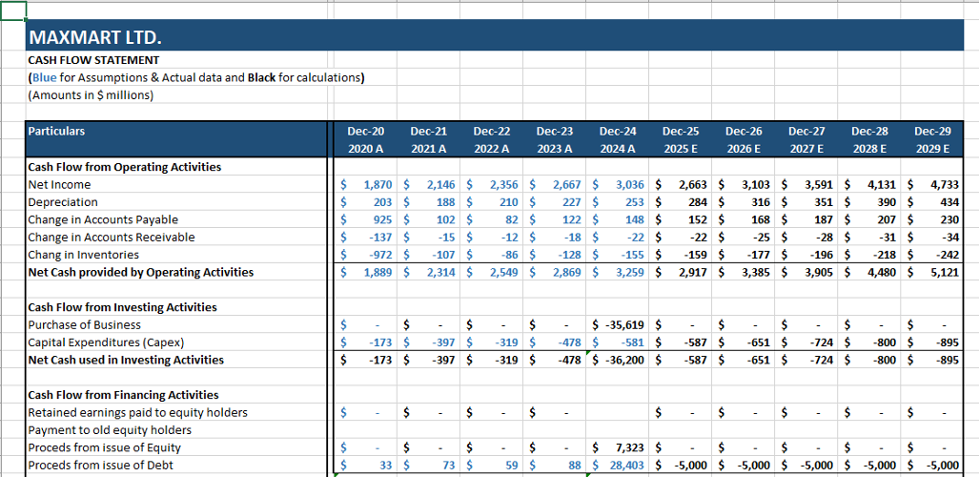This screenshot has width=980, height=477.
Task: Click the 2029 E forecast label
Action: (x=932, y=149)
